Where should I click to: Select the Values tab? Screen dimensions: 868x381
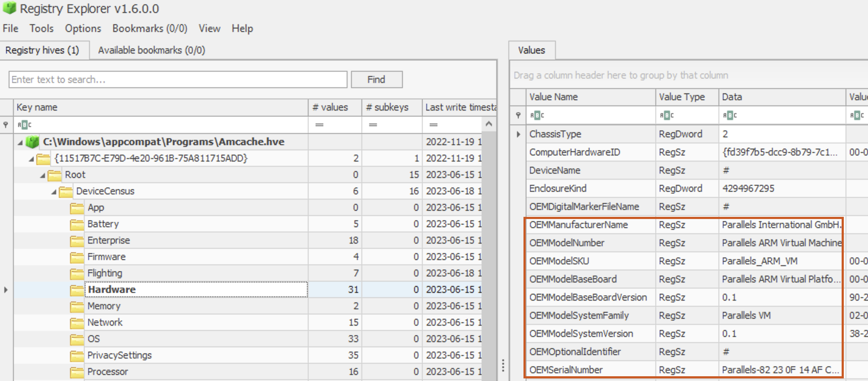pyautogui.click(x=532, y=50)
